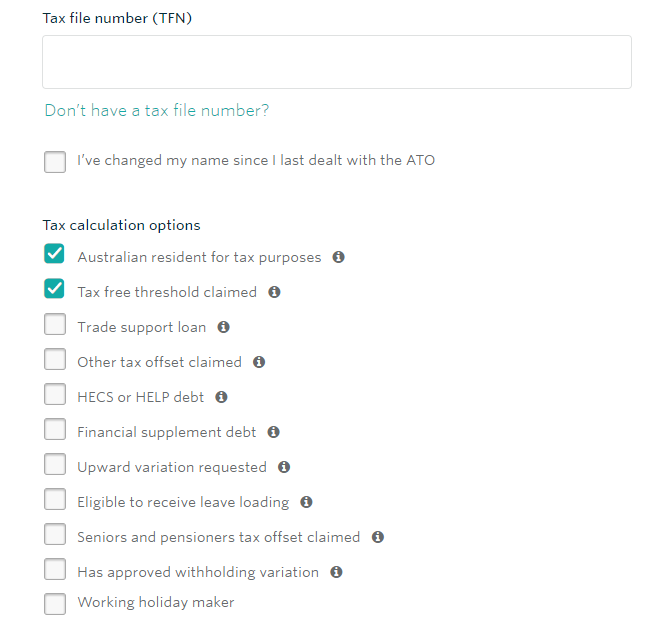Show info for Tax free threshold claimed
Image resolution: width=666 pixels, height=617 pixels.
coord(274,292)
